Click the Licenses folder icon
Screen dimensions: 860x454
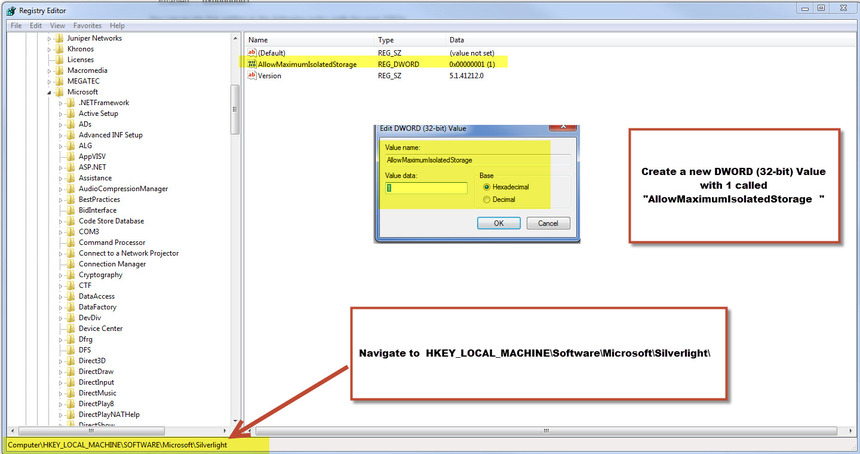[x=59, y=60]
